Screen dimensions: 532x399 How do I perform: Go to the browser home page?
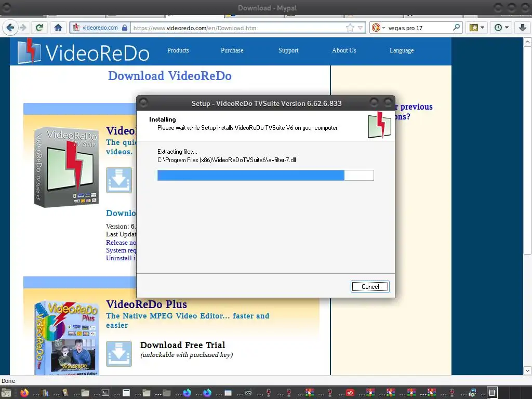pos(58,28)
